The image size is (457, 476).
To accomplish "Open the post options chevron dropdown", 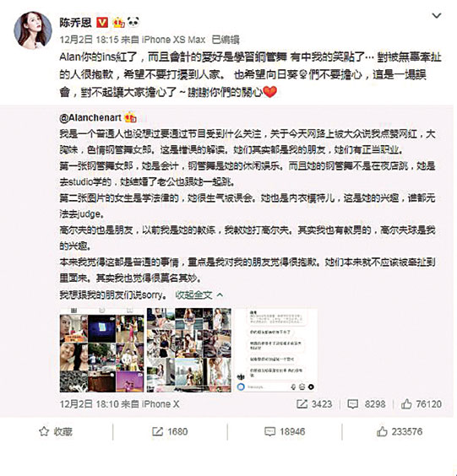I will pyautogui.click(x=437, y=15).
